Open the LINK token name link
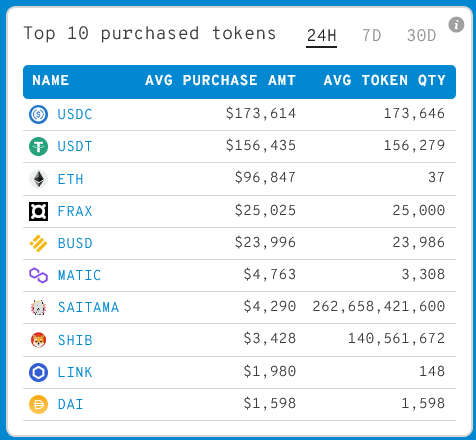 point(75,372)
